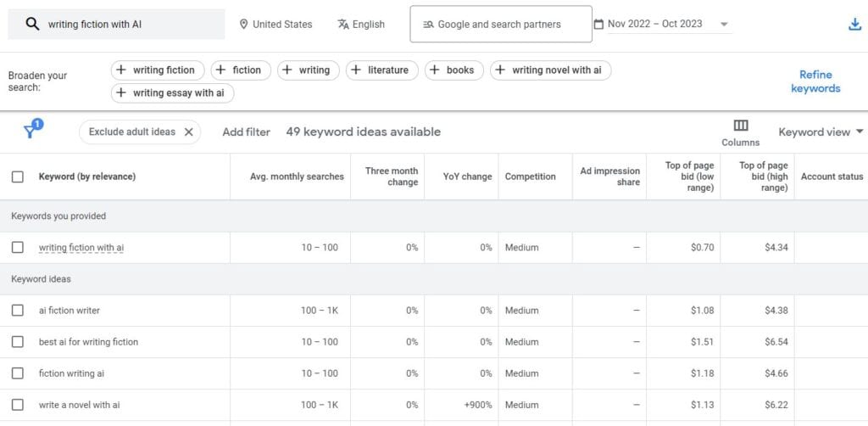Click the Nov 2022 – Oct 2023 date range

click(x=655, y=24)
